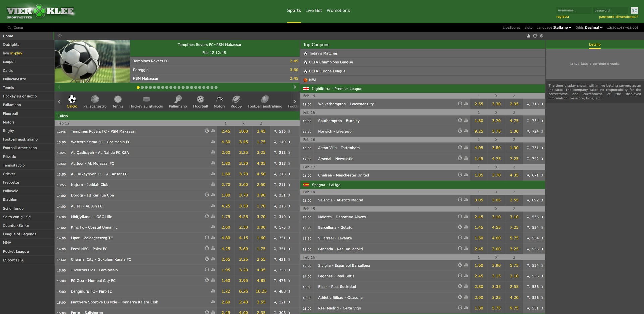Viewport: 644px width, 314px height.
Task: Bet 9.25 odds on Norwich home win
Action: tap(479, 131)
